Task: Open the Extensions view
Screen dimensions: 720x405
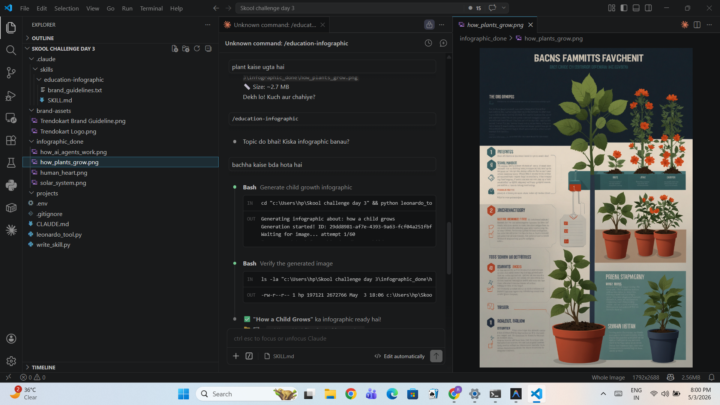Action: [x=11, y=141]
